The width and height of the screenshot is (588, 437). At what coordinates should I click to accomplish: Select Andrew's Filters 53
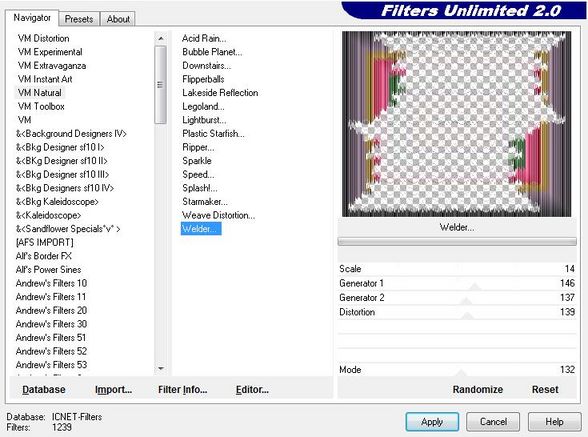[x=51, y=365]
